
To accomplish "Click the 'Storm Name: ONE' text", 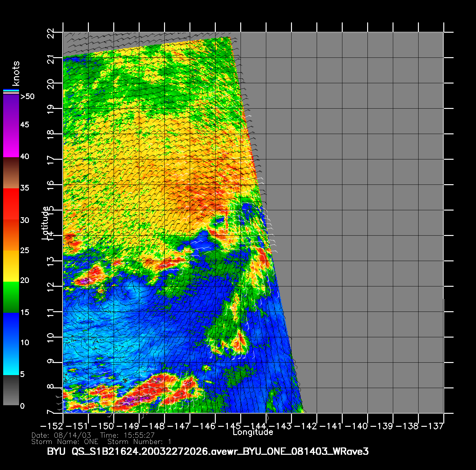I will click(x=65, y=442).
